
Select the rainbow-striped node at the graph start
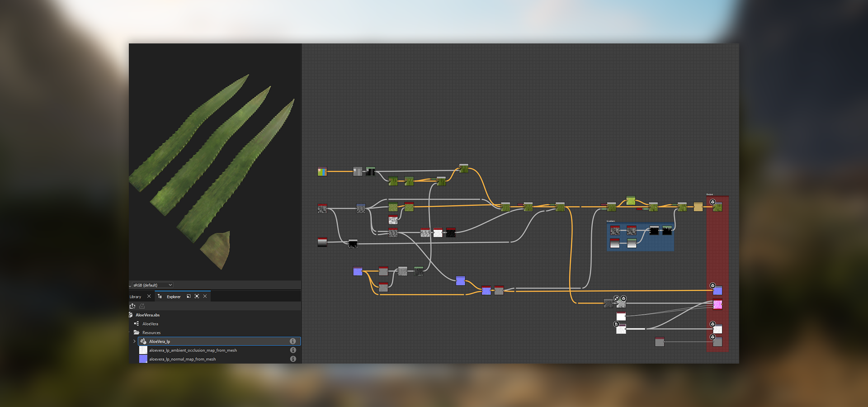[322, 171]
